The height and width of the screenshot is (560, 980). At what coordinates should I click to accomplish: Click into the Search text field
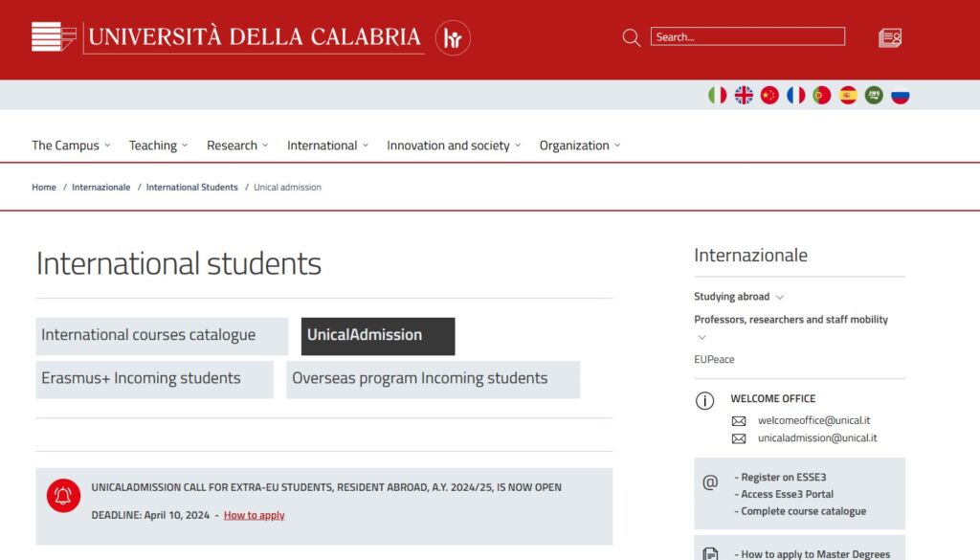point(747,37)
